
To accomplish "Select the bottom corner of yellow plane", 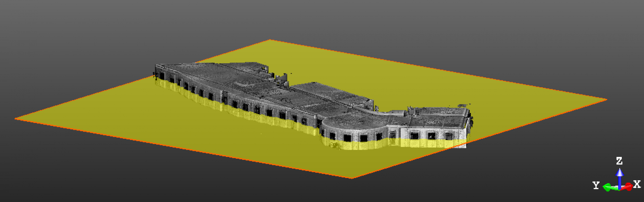I will [352, 178].
